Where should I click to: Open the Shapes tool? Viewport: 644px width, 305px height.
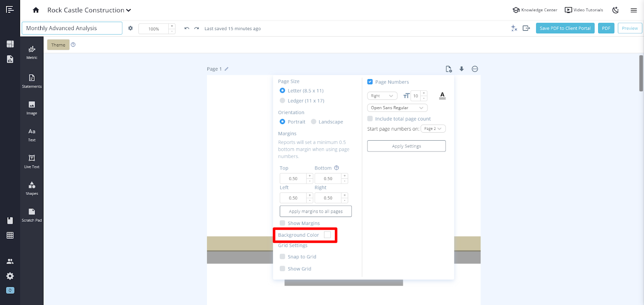click(32, 188)
